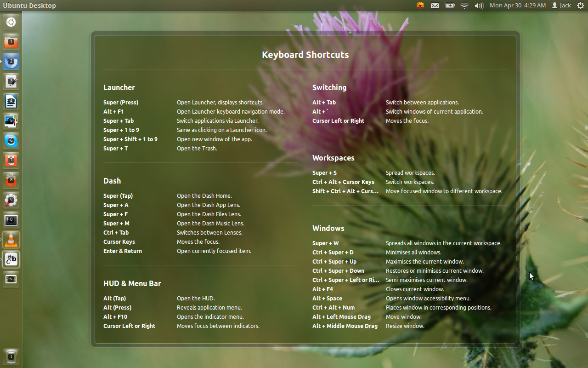Select the 'Open the Trash.' description
Screen dimensions: 588x368
point(197,149)
